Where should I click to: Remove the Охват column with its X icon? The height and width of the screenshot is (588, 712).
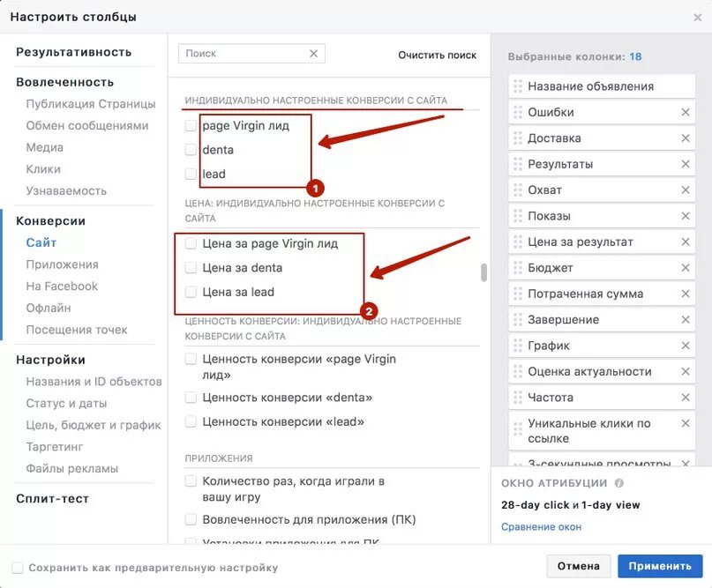[x=686, y=190]
